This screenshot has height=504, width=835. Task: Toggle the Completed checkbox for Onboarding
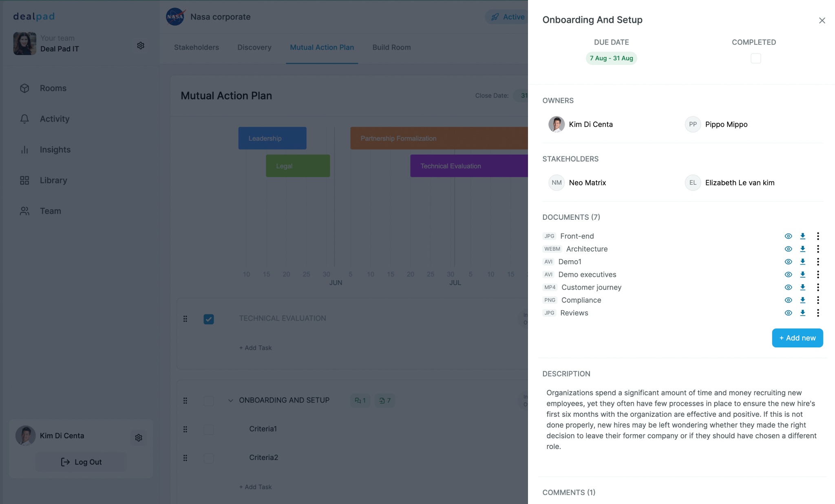point(755,58)
